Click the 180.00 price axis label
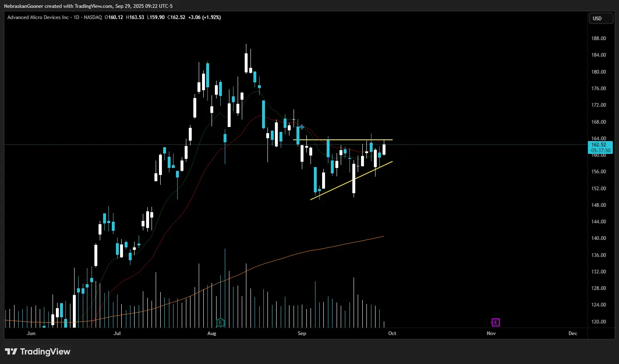 click(598, 72)
